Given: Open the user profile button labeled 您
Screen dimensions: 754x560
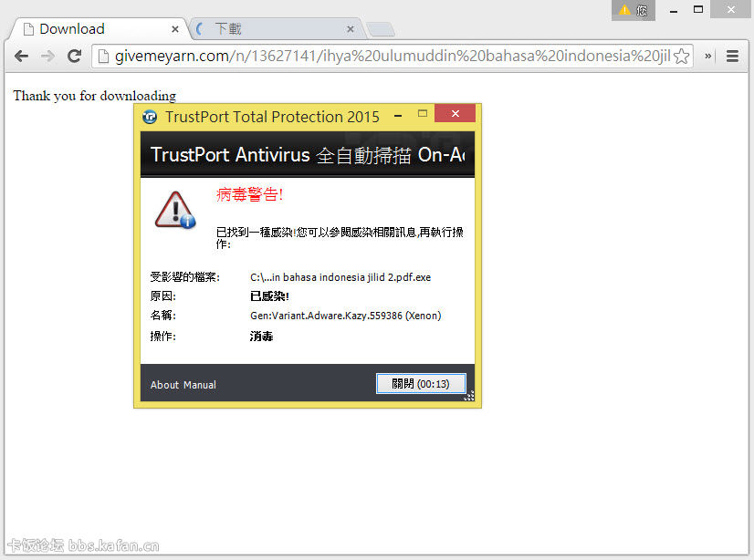Looking at the screenshot, I should pyautogui.click(x=633, y=10).
